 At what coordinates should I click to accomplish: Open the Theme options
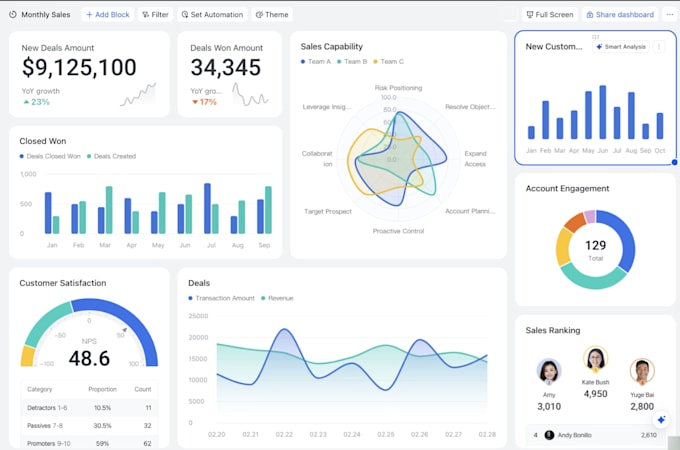[272, 14]
